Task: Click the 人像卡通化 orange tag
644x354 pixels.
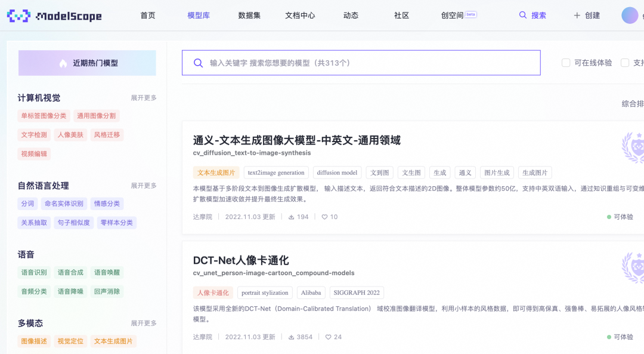Action: (213, 293)
